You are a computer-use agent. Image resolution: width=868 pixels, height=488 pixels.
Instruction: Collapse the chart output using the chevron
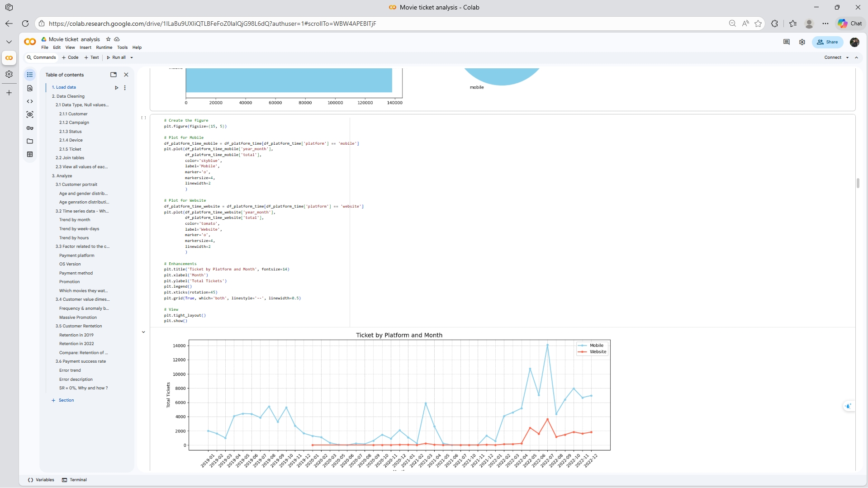tap(143, 332)
